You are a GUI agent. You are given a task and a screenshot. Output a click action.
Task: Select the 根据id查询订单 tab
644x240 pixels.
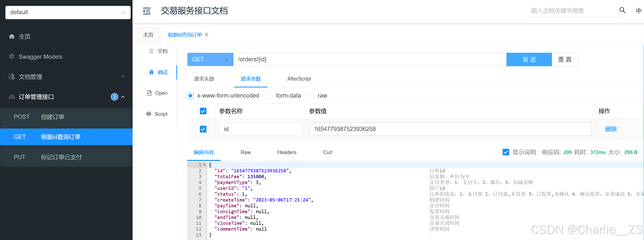tap(185, 35)
